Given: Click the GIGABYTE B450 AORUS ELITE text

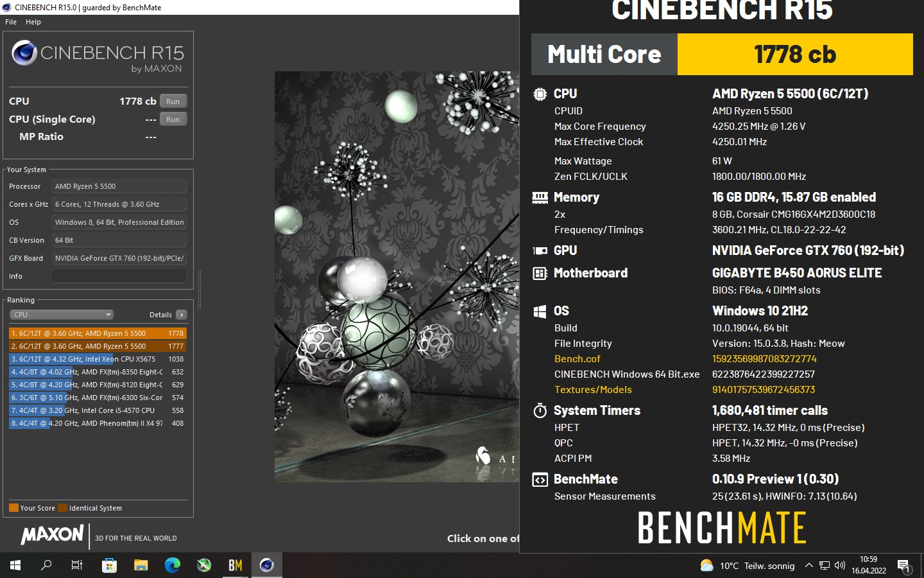Looking at the screenshot, I should click(x=797, y=273).
